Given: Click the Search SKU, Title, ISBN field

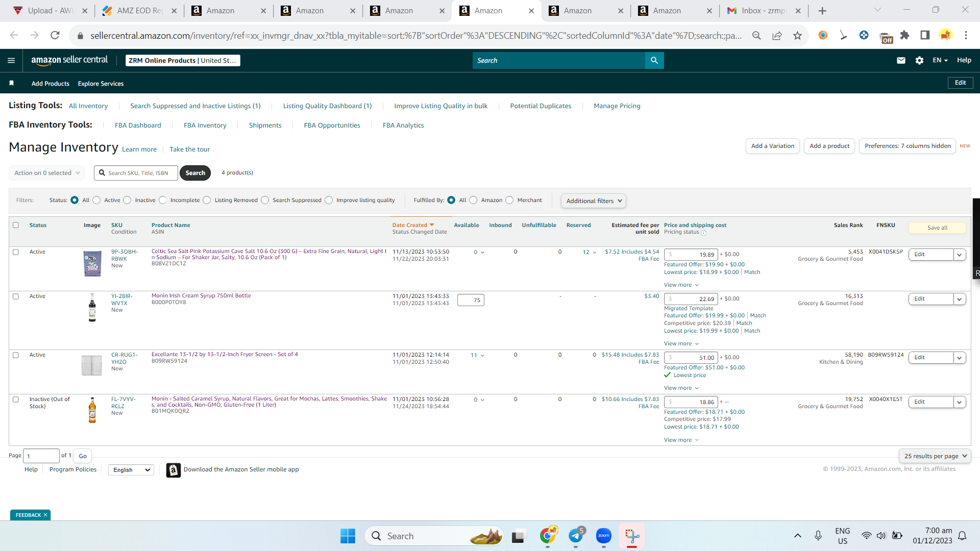Looking at the screenshot, I should click(136, 173).
